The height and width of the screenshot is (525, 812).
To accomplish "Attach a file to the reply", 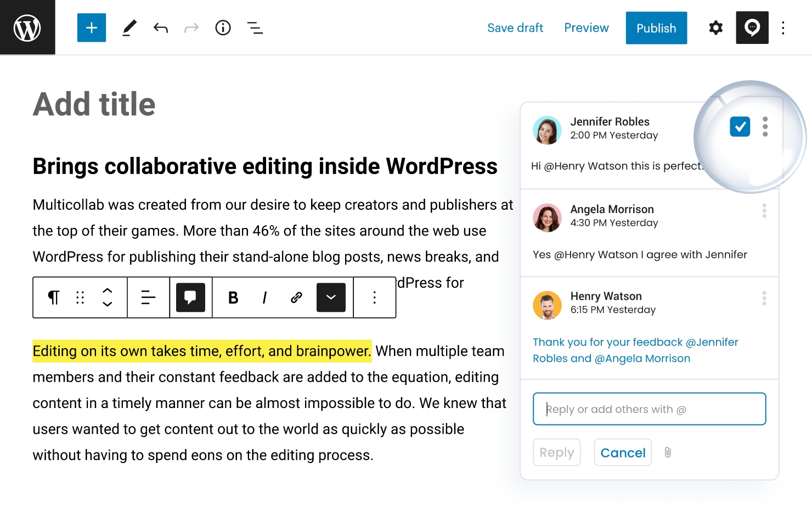I will 668,452.
